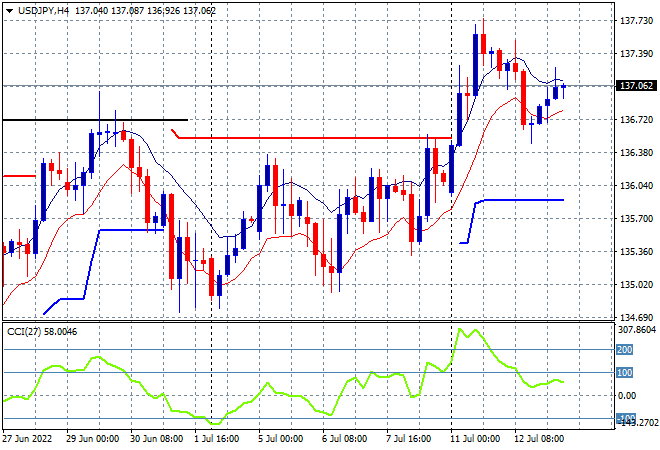The width and height of the screenshot is (660, 450).
Task: Click the tall red candle near the 137.730 high
Action: point(483,43)
